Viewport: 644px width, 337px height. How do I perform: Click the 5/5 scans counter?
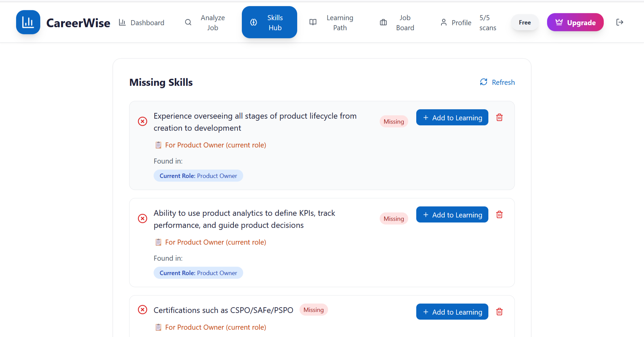click(488, 22)
